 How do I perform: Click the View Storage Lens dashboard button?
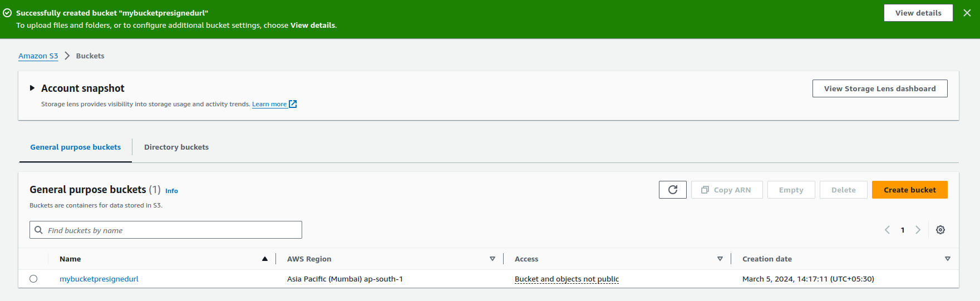point(879,88)
